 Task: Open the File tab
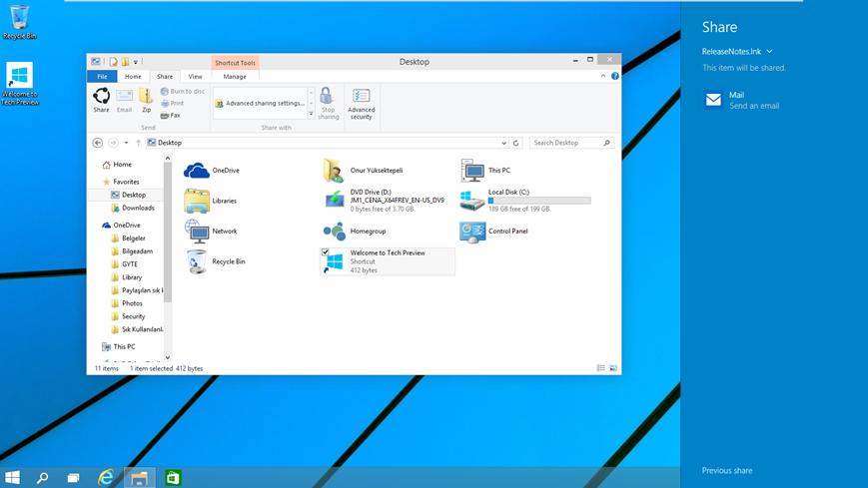coord(103,77)
